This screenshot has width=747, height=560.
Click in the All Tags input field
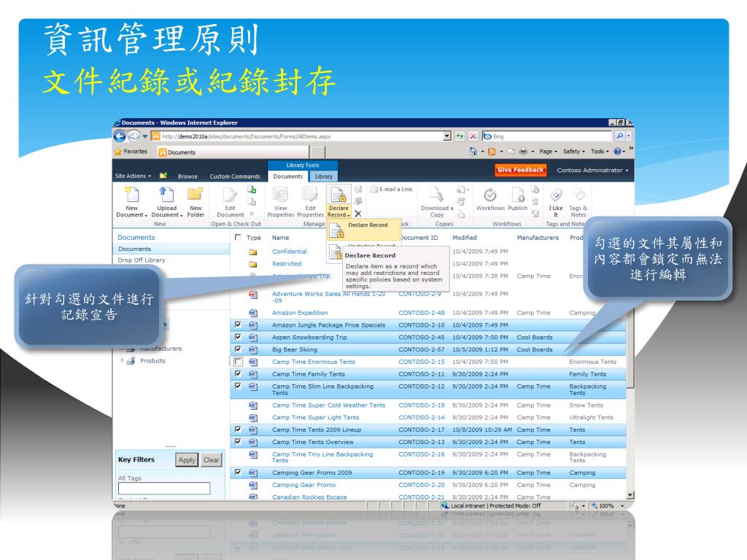164,488
